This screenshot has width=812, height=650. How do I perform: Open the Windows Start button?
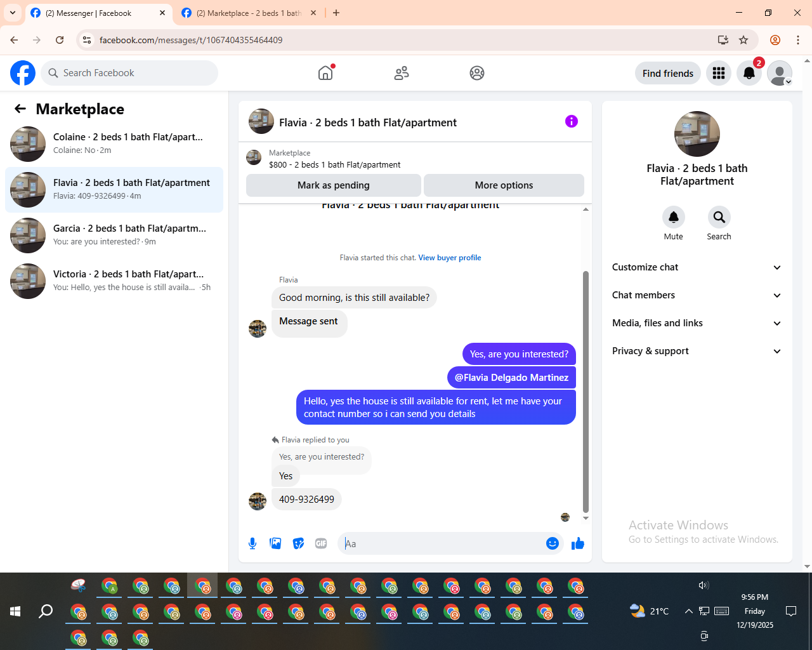15,611
